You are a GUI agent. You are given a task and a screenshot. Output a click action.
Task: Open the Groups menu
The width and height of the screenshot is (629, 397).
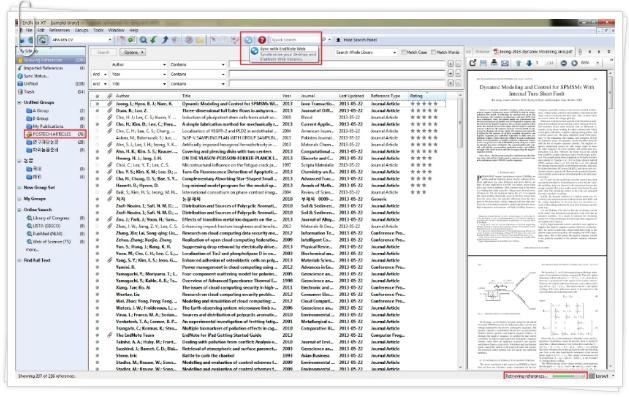coord(81,30)
